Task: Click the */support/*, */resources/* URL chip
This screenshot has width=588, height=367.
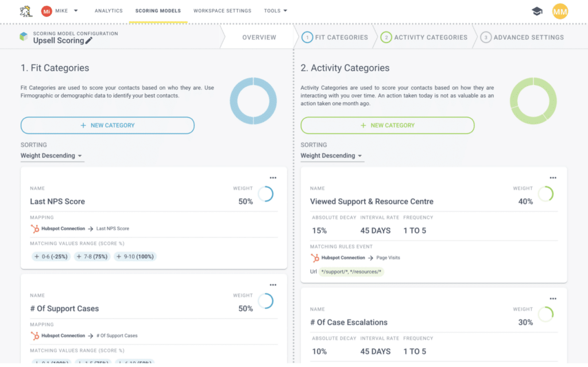Action: coord(351,272)
